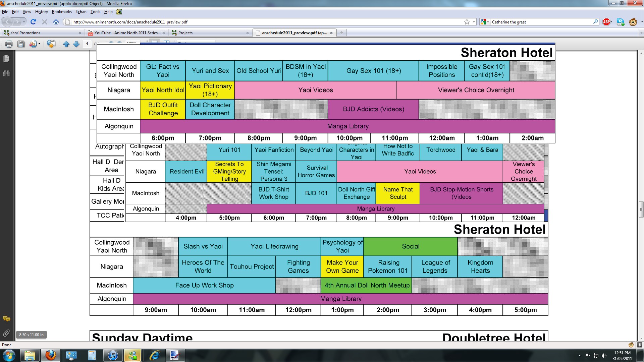Click the PDF page number field
The width and height of the screenshot is (644, 362).
click(x=87, y=44)
